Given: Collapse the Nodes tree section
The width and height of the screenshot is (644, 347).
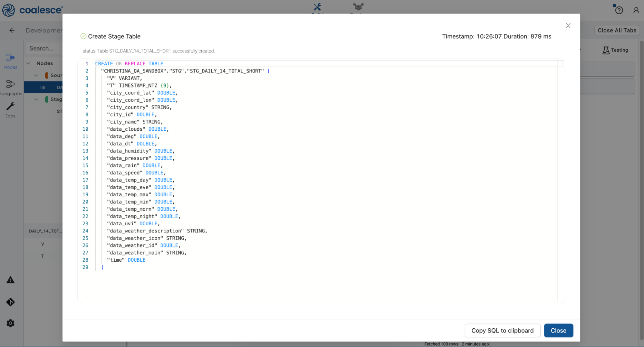Looking at the screenshot, I should coord(28,63).
